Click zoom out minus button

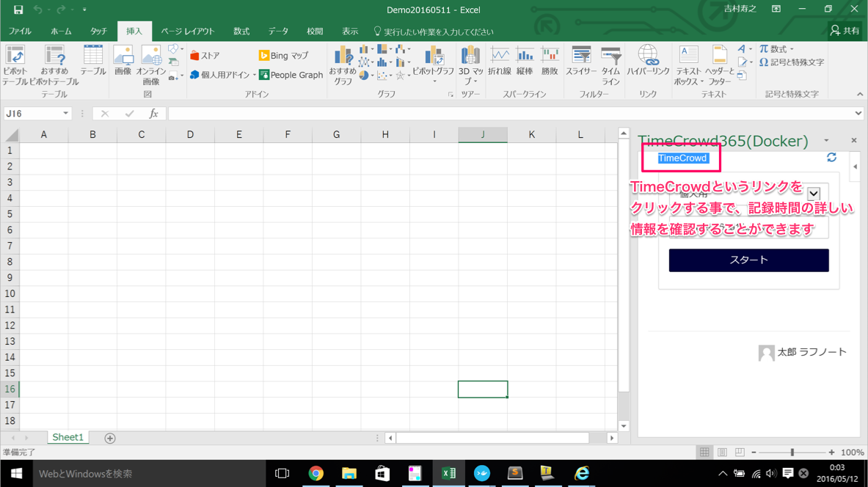tap(754, 452)
